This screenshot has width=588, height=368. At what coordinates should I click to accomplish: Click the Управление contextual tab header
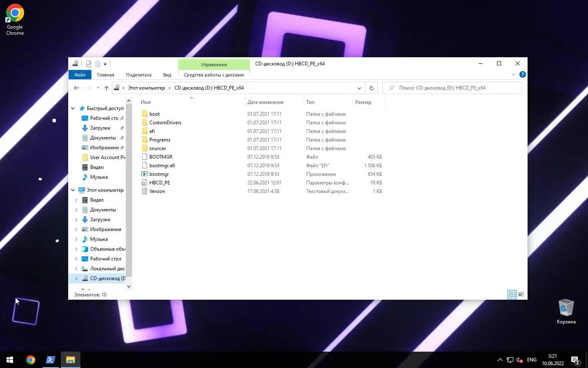(214, 64)
